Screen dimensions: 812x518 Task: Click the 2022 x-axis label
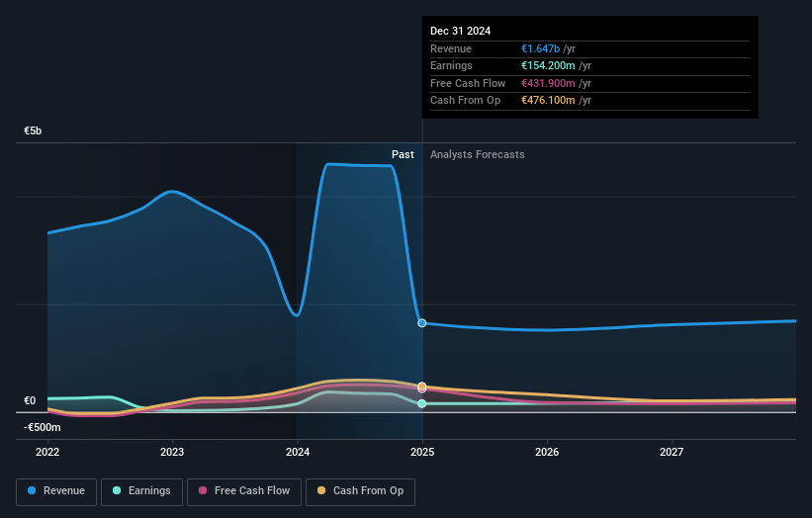click(x=47, y=452)
